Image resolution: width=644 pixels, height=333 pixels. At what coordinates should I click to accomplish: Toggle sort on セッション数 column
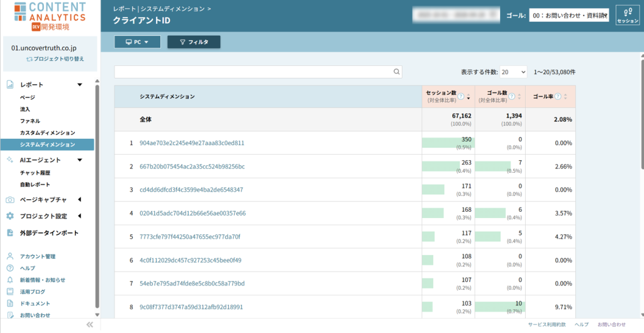(468, 97)
